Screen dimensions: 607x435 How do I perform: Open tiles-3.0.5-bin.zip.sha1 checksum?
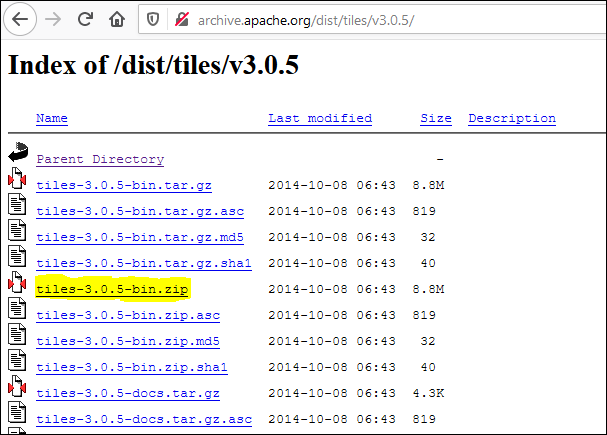132,367
